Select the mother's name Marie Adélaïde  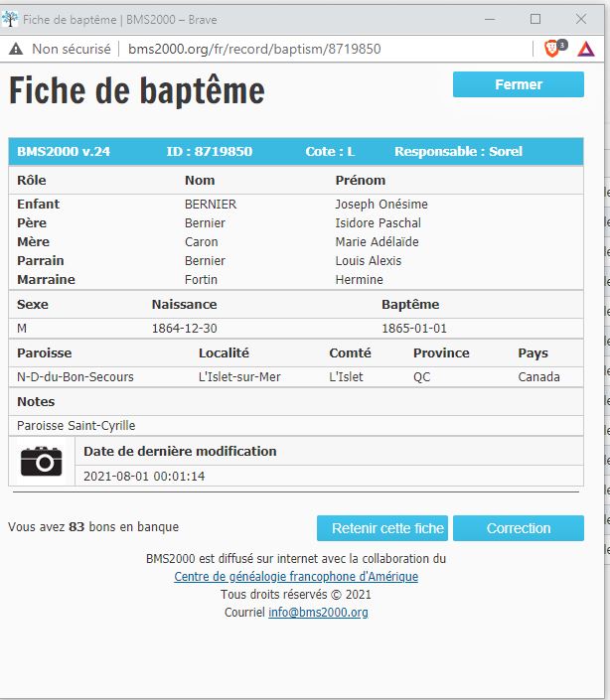[x=377, y=241]
